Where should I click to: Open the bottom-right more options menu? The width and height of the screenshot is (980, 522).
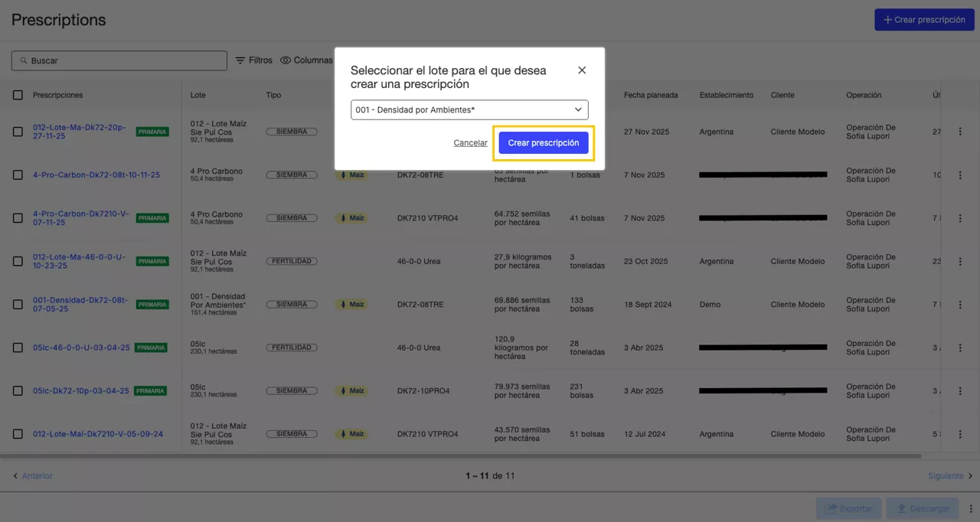coord(971,508)
